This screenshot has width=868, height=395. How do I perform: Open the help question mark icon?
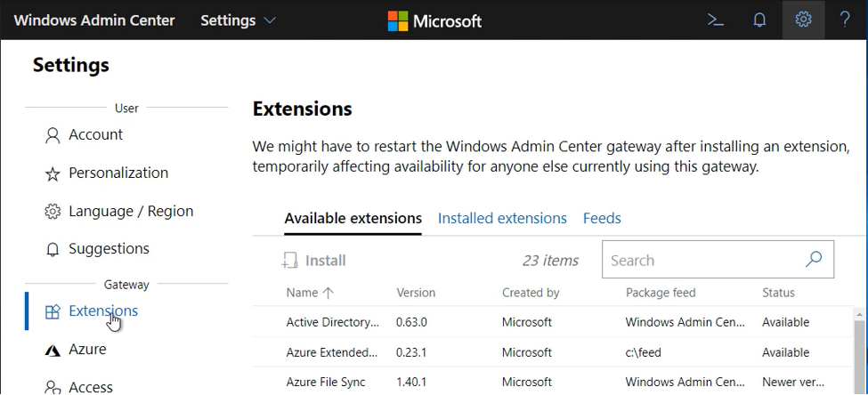845,20
